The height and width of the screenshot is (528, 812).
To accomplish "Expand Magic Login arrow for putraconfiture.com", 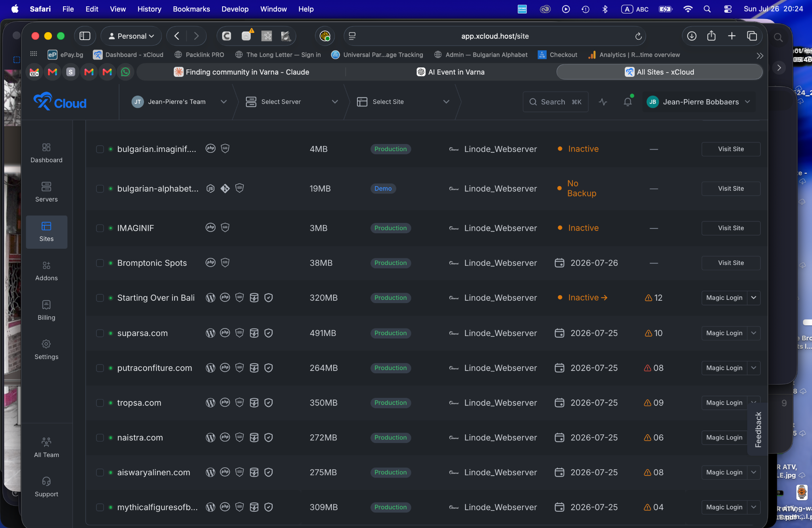I will pos(754,368).
